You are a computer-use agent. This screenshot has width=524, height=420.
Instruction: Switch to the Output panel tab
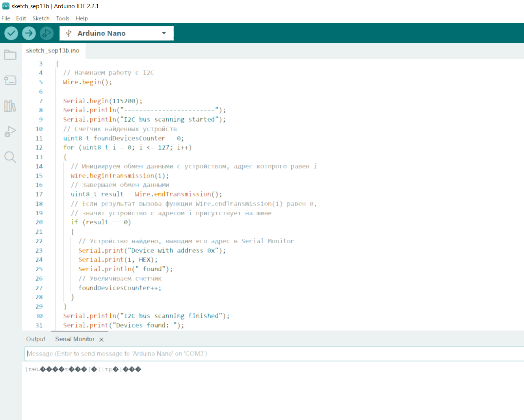[36, 339]
